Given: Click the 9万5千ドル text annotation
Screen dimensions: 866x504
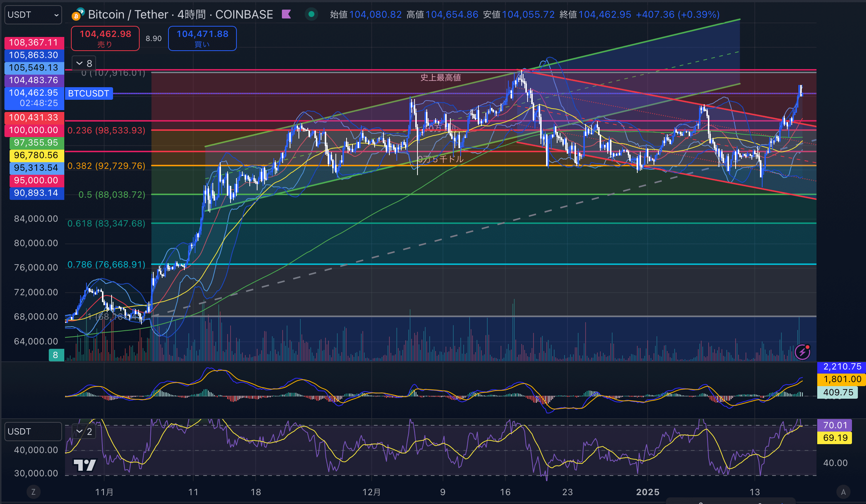Looking at the screenshot, I should point(441,159).
